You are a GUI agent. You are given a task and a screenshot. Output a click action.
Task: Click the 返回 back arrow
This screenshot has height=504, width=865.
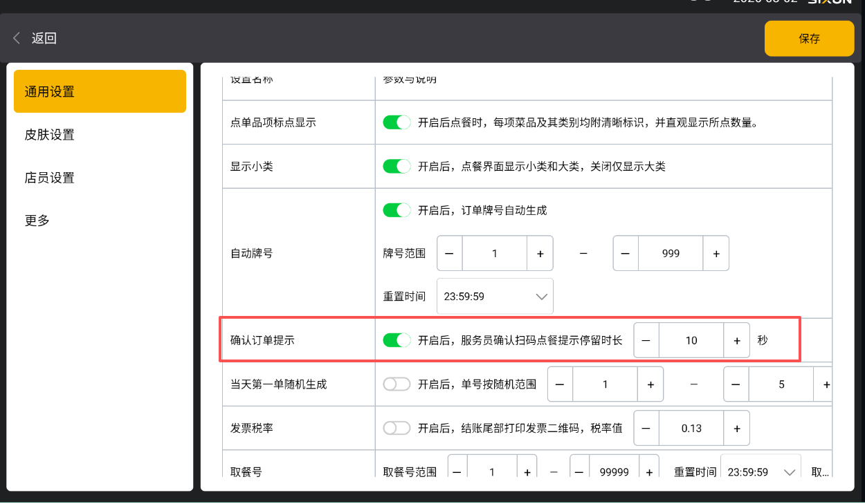(x=17, y=38)
